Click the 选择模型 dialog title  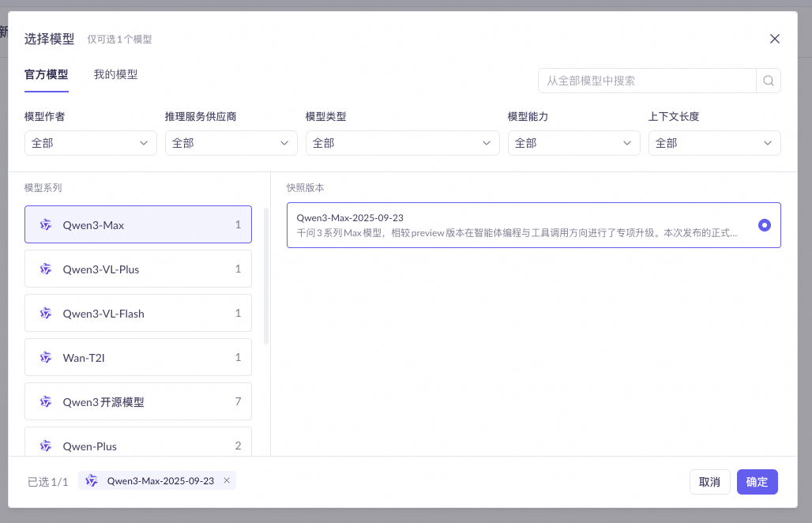(49, 39)
